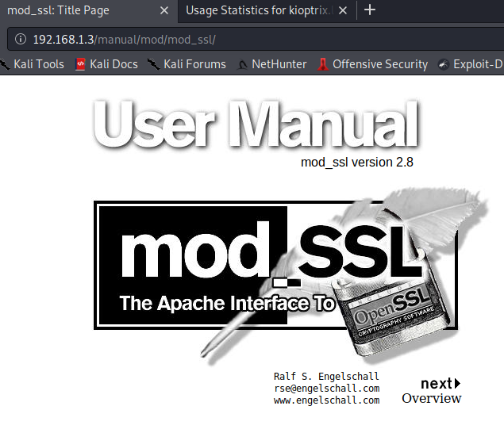Open the Kali Docs bookmark
Screen dimensions: 504x429
point(106,64)
